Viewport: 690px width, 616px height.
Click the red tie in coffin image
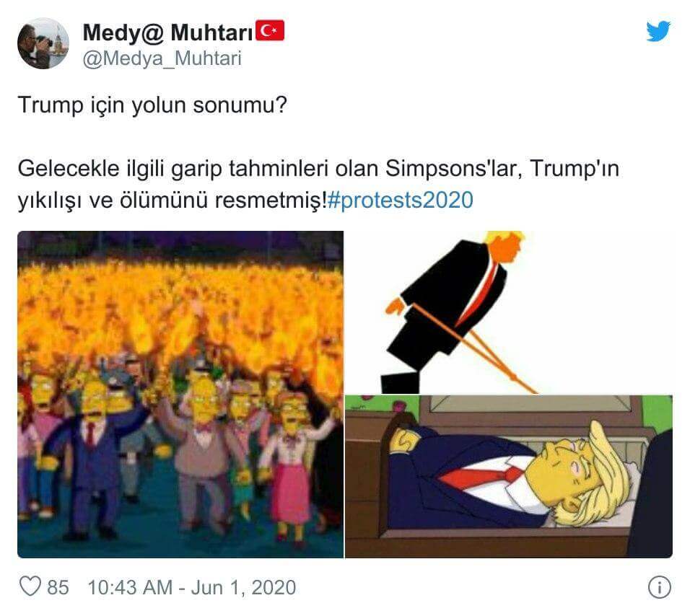coord(482,476)
